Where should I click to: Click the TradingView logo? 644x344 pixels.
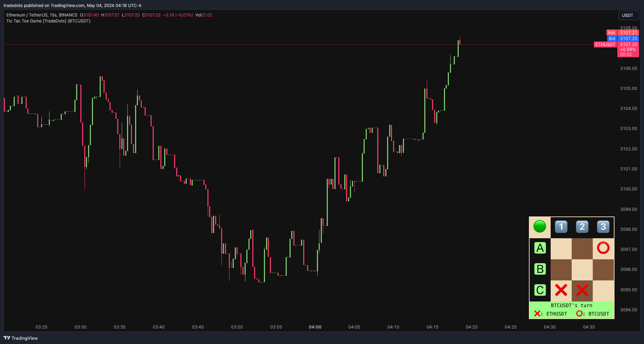[21, 338]
